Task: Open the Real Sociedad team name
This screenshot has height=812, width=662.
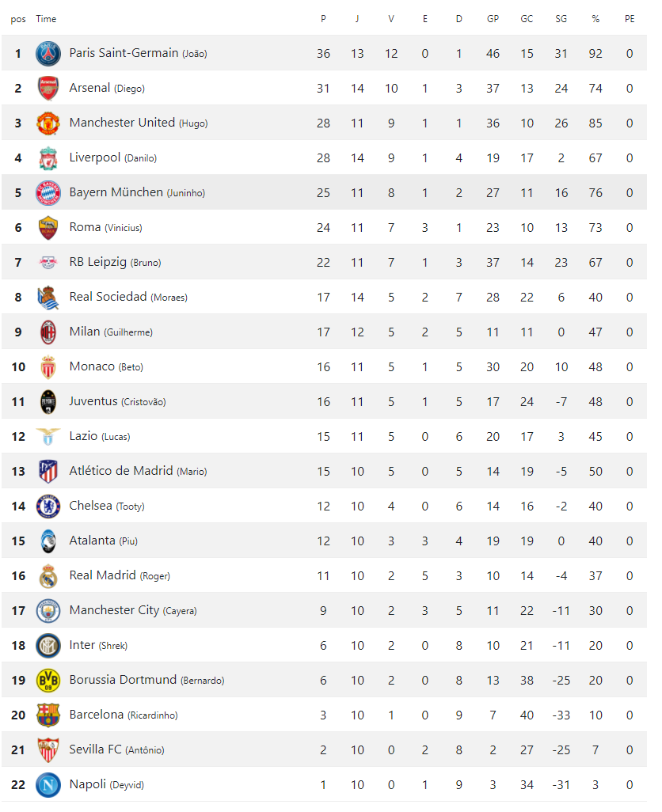Action: click(x=108, y=297)
